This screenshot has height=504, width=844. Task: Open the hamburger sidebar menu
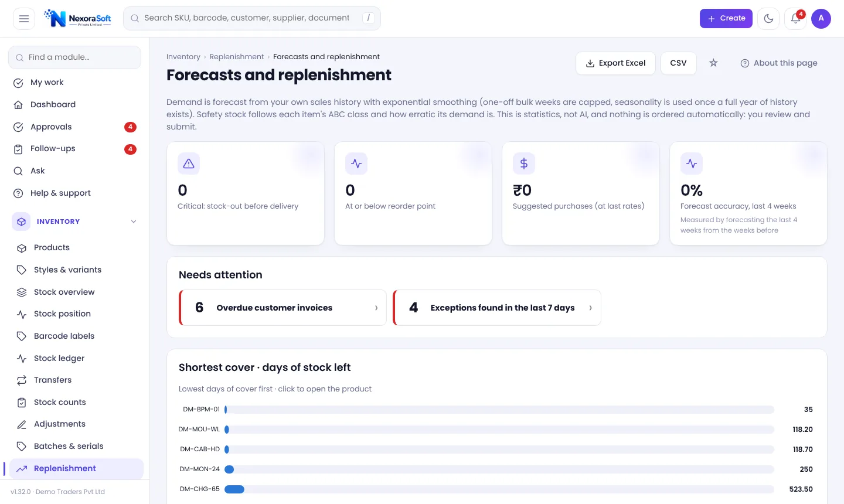point(24,19)
